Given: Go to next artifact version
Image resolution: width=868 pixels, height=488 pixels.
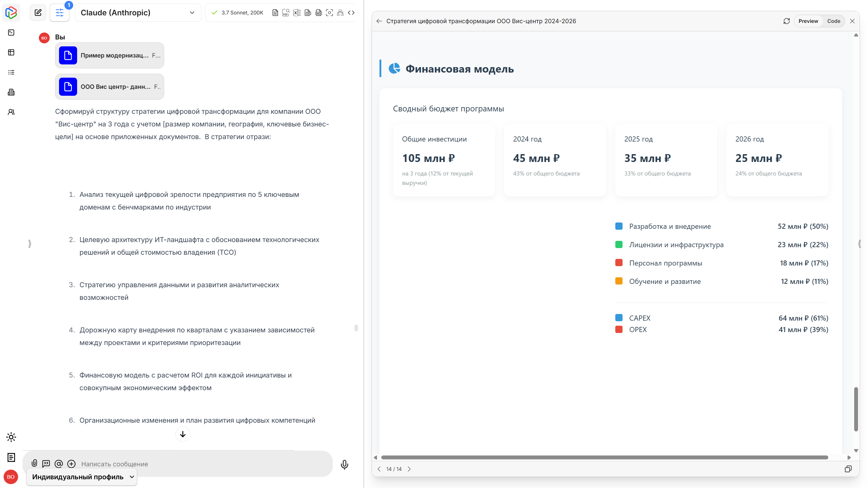Looking at the screenshot, I should tap(409, 469).
